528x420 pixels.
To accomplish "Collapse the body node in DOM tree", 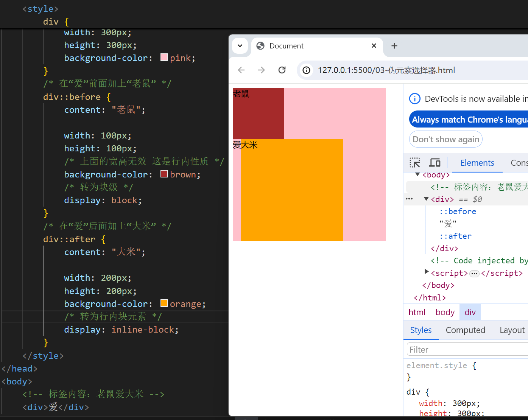I will (x=417, y=175).
